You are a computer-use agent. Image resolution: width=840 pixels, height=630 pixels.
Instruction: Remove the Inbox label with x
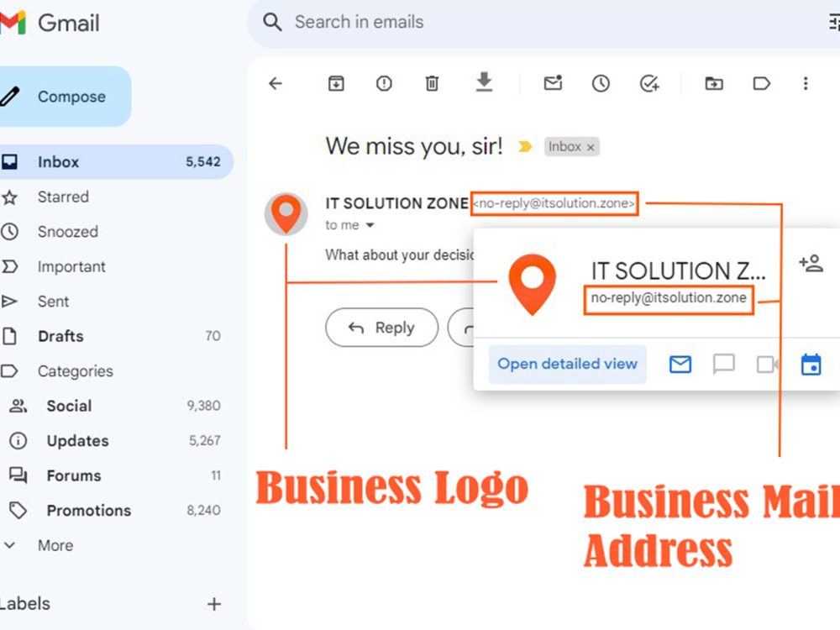591,147
